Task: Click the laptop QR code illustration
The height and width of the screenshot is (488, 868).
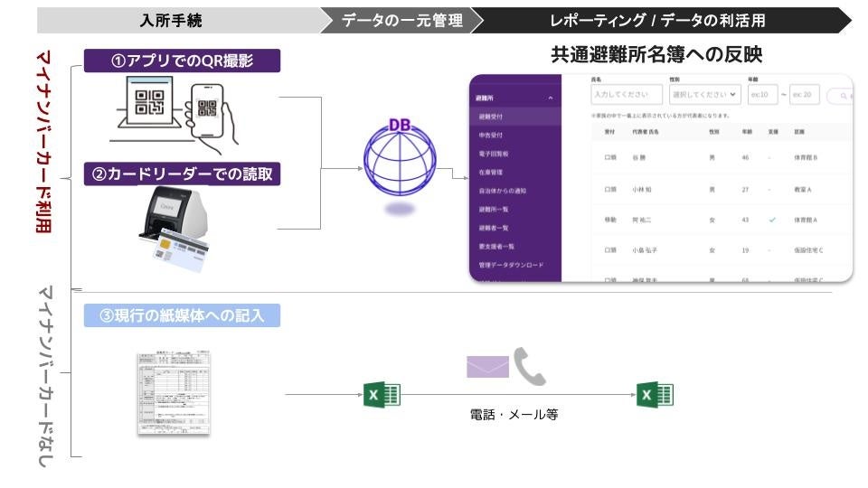Action: pyautogui.click(x=149, y=103)
